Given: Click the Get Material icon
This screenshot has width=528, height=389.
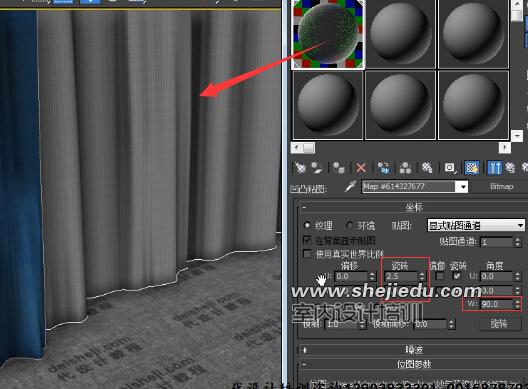Looking at the screenshot, I should [300, 167].
